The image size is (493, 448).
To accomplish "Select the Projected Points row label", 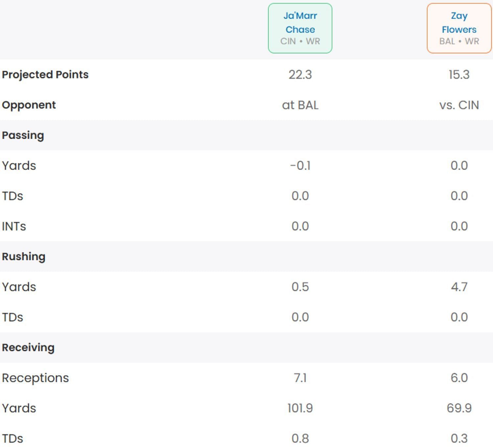I will (x=45, y=75).
